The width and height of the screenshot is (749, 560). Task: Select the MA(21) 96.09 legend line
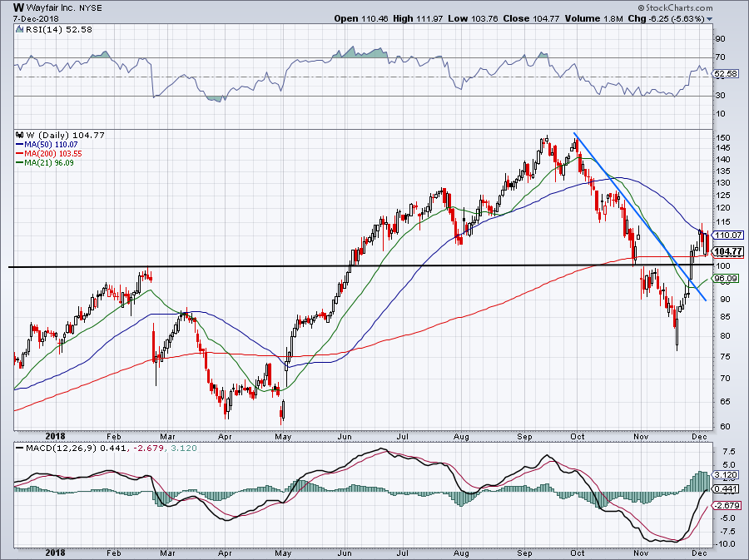pyautogui.click(x=45, y=162)
